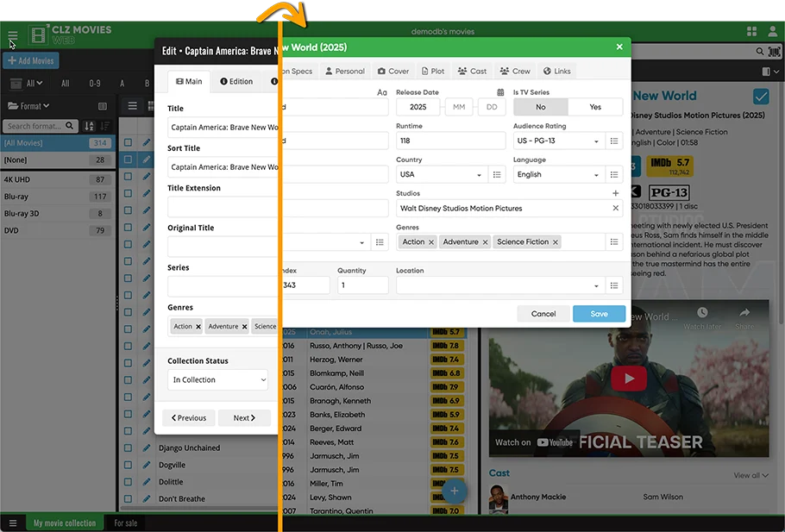Play the YouTube trailer video

point(629,379)
